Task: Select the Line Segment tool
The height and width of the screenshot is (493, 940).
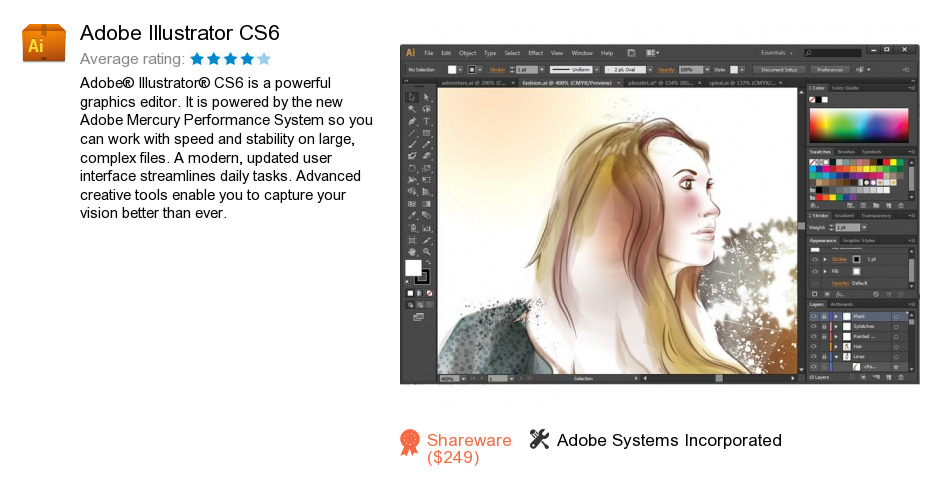Action: pos(411,133)
